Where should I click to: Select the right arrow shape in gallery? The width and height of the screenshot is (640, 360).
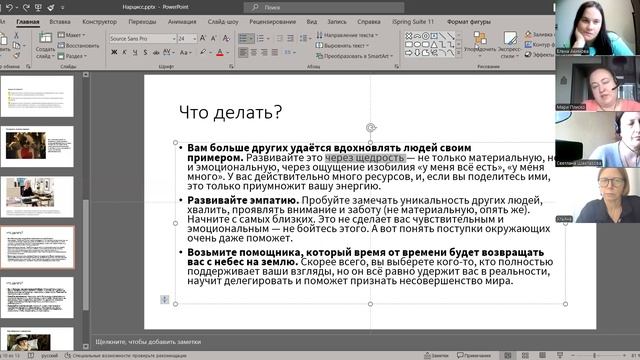[409, 53]
